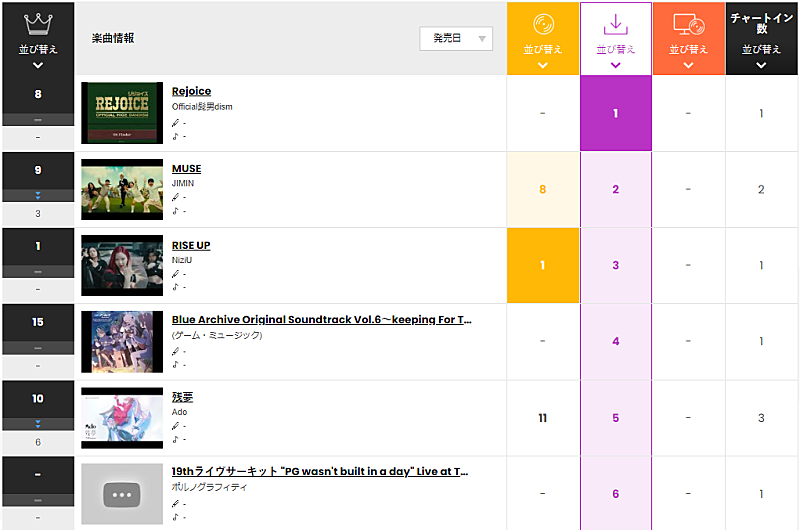Open Blue Archive Original Soundtrack Vol.6 link
Viewport: 800px width, 530px height.
(x=321, y=320)
